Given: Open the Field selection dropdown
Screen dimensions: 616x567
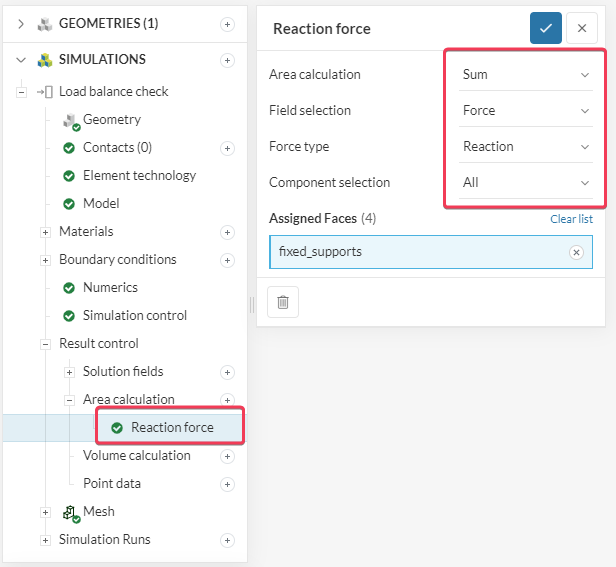Looking at the screenshot, I should tap(525, 110).
